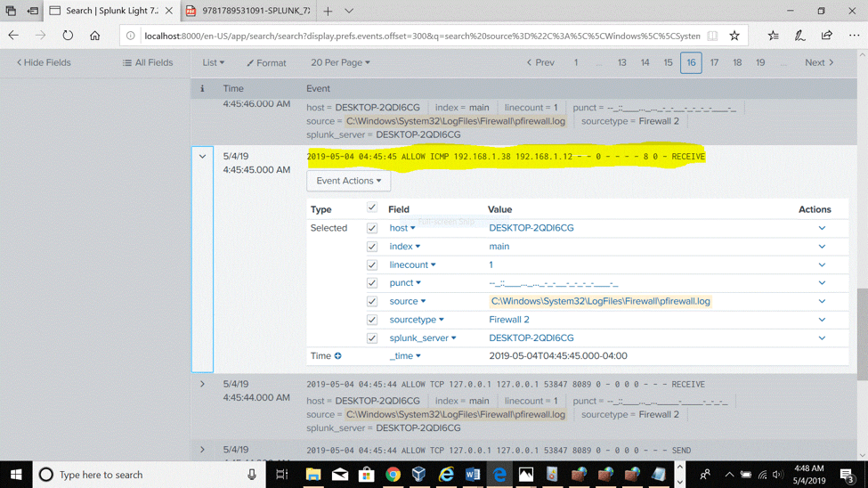Open new browser tab
This screenshot has width=868, height=488.
pyautogui.click(x=328, y=11)
